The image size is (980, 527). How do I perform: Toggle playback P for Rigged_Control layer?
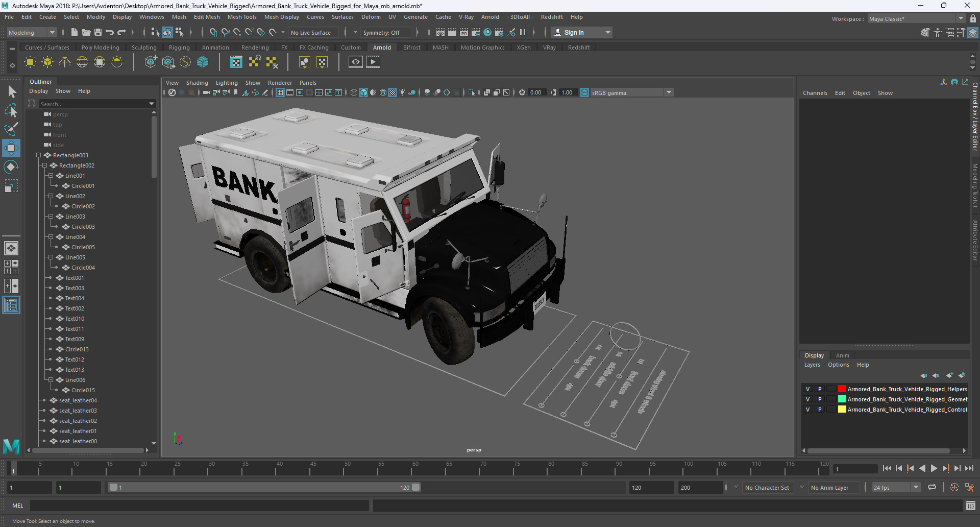820,410
